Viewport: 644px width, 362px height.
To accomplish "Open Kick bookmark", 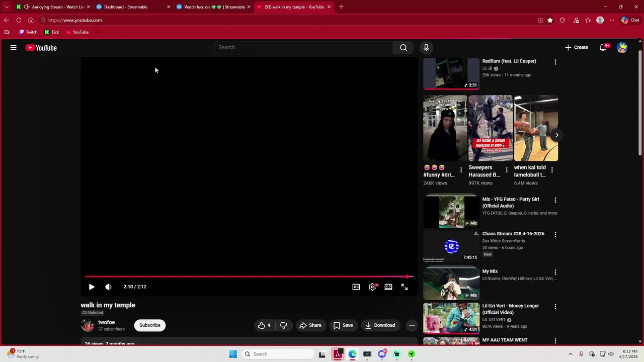I will [x=52, y=32].
